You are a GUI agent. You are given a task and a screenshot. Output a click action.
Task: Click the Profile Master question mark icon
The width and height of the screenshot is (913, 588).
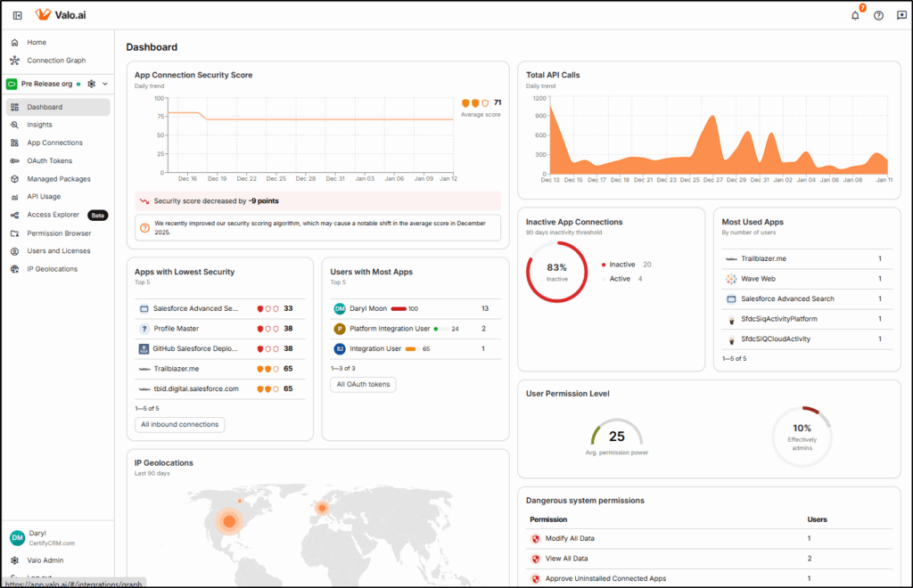click(x=144, y=329)
